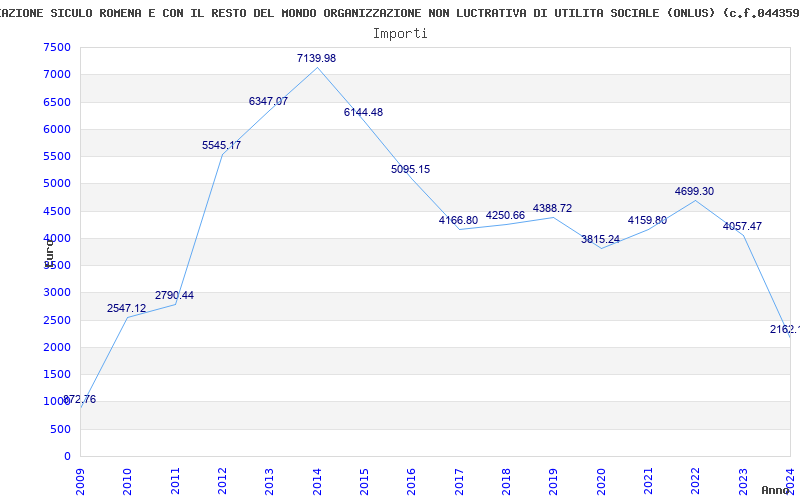Click the data label 6144.48
Screen dimensions: 800x500
pyautogui.click(x=363, y=112)
